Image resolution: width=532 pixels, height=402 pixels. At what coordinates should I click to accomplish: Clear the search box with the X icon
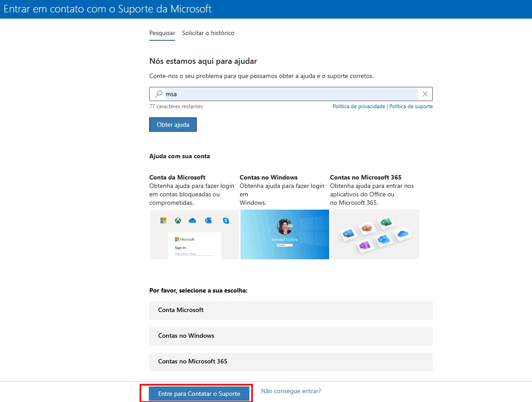425,94
